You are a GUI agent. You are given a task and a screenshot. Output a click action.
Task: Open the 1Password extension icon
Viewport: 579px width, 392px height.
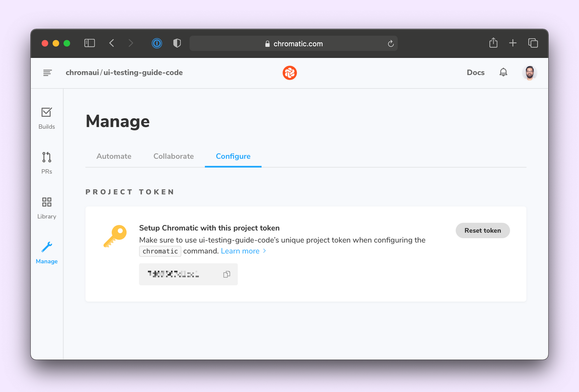(157, 43)
